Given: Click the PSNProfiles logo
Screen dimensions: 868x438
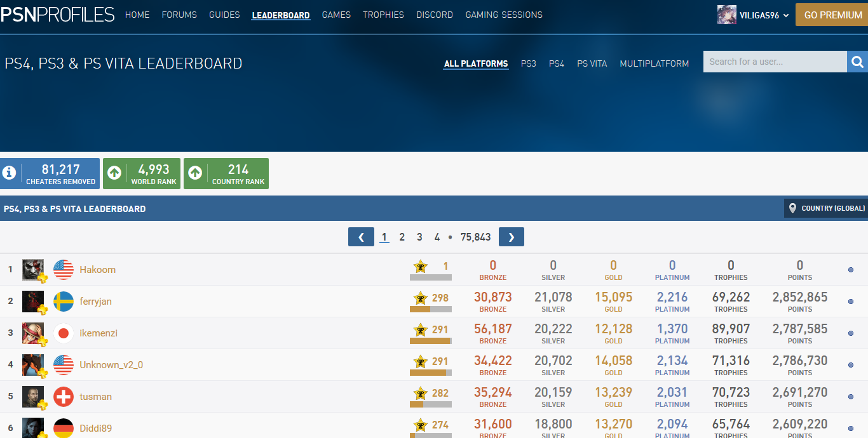Looking at the screenshot, I should coord(57,15).
